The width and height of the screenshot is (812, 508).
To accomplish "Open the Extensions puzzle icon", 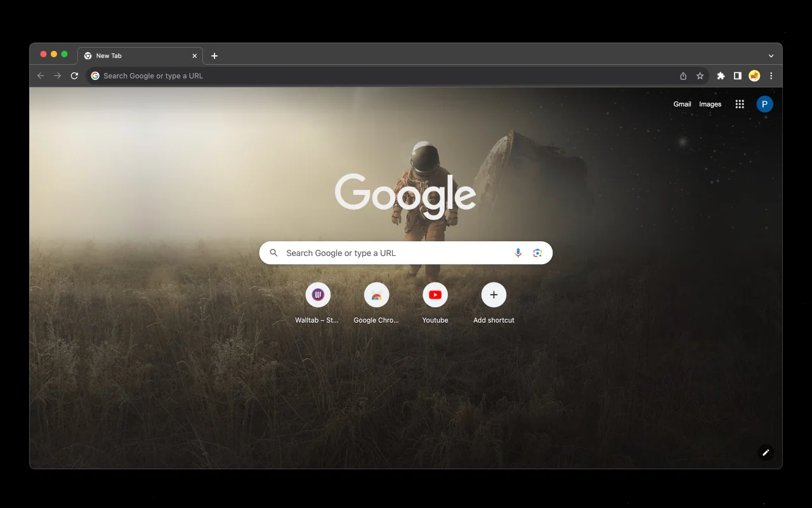I will click(x=721, y=76).
